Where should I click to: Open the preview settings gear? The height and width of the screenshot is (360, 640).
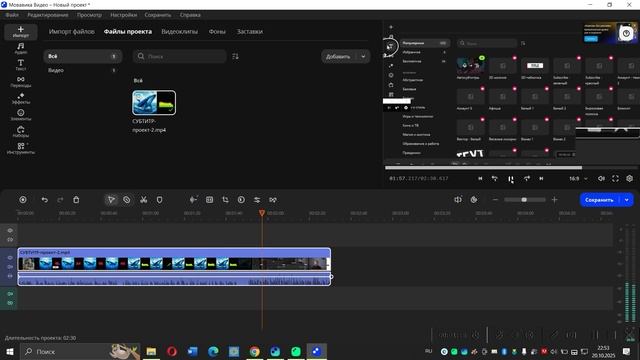point(629,178)
